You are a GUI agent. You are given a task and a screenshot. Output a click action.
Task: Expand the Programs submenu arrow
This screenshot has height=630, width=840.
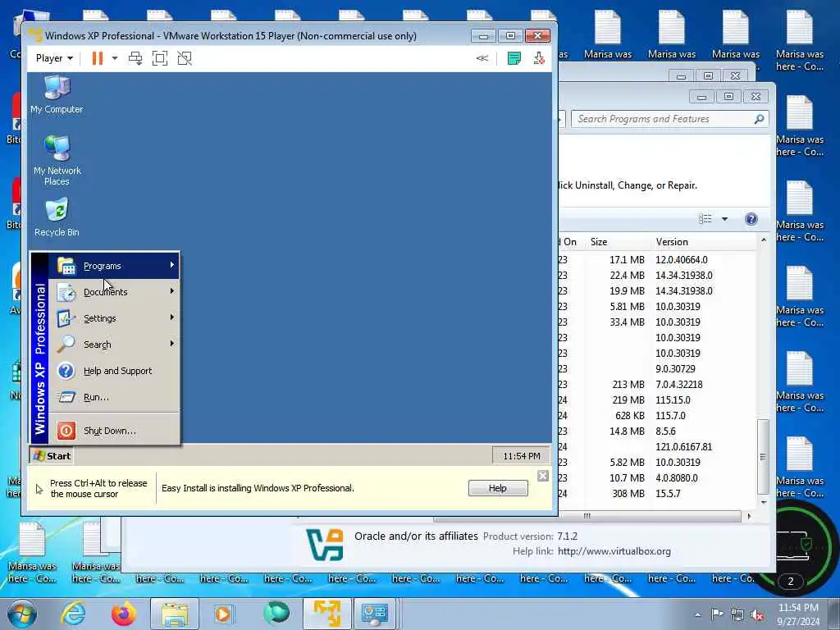click(172, 265)
